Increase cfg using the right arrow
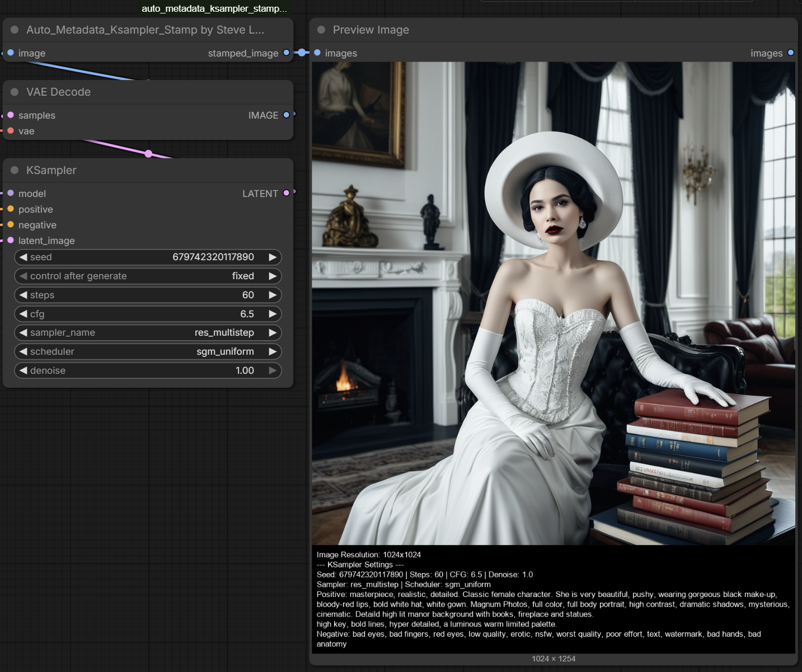 point(273,314)
